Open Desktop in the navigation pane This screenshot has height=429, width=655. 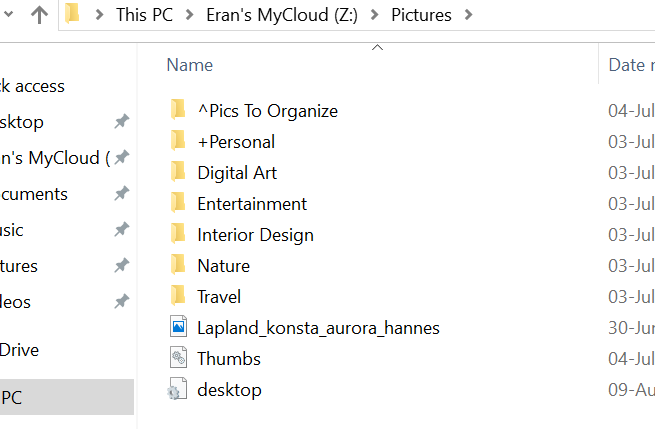[22, 122]
